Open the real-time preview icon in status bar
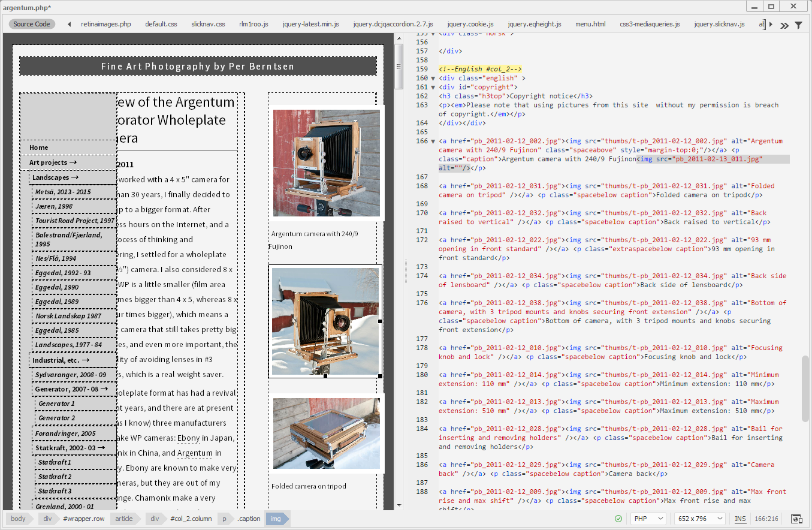 coord(796,519)
